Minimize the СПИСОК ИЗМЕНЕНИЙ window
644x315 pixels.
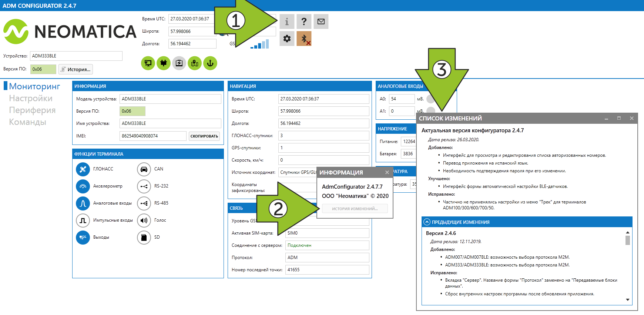(606, 118)
